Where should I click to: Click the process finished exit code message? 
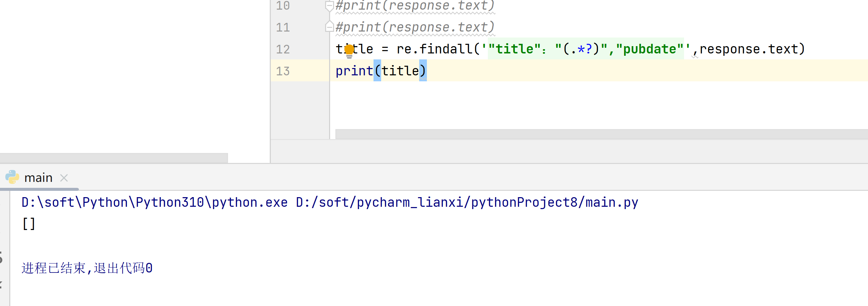(x=87, y=268)
